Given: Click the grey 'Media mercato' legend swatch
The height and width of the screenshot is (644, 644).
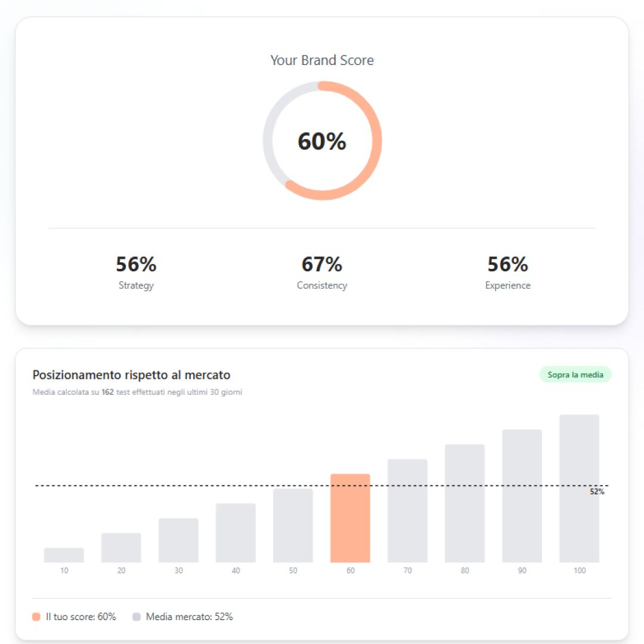Looking at the screenshot, I should 137,617.
